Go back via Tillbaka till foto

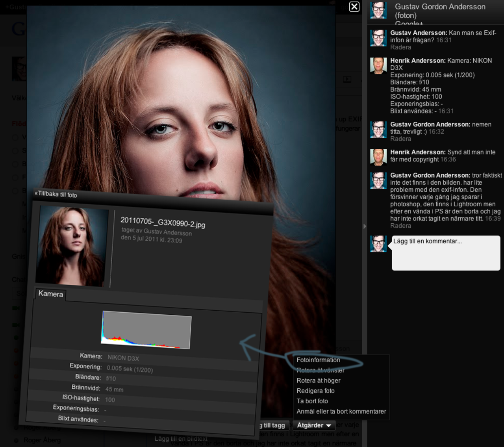(56, 194)
